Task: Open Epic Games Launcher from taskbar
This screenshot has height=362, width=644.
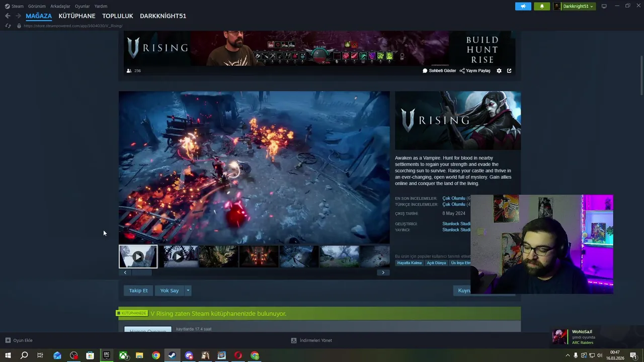Action: tap(107, 355)
